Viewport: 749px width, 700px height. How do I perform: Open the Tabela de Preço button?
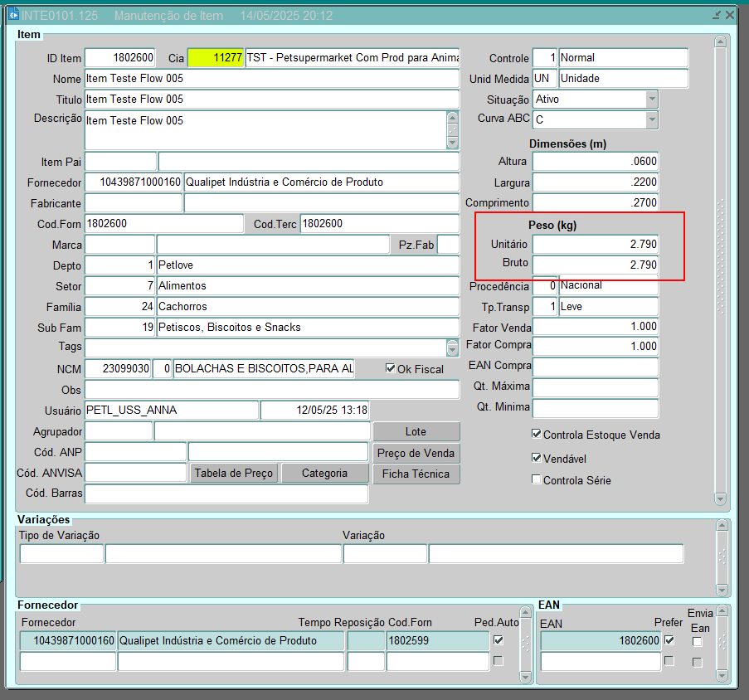tap(234, 474)
